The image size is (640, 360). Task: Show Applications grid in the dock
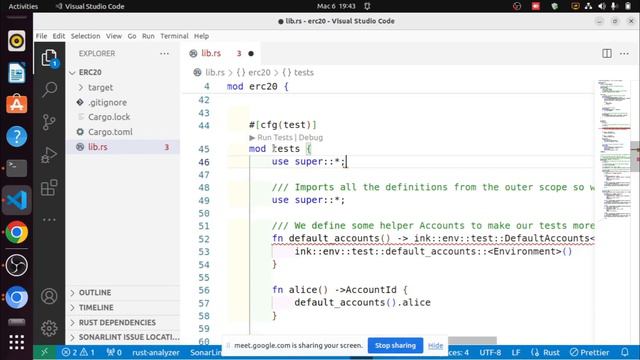[17, 342]
